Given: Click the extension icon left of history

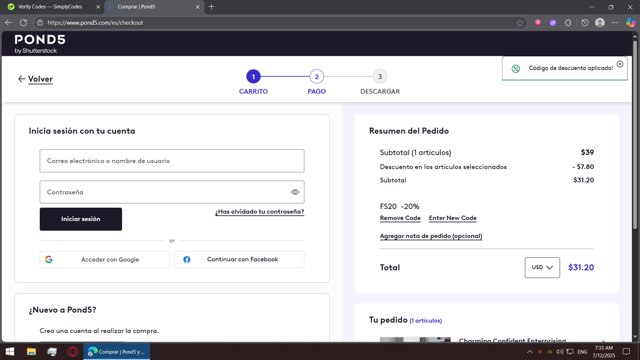Looking at the screenshot, I should tap(568, 23).
